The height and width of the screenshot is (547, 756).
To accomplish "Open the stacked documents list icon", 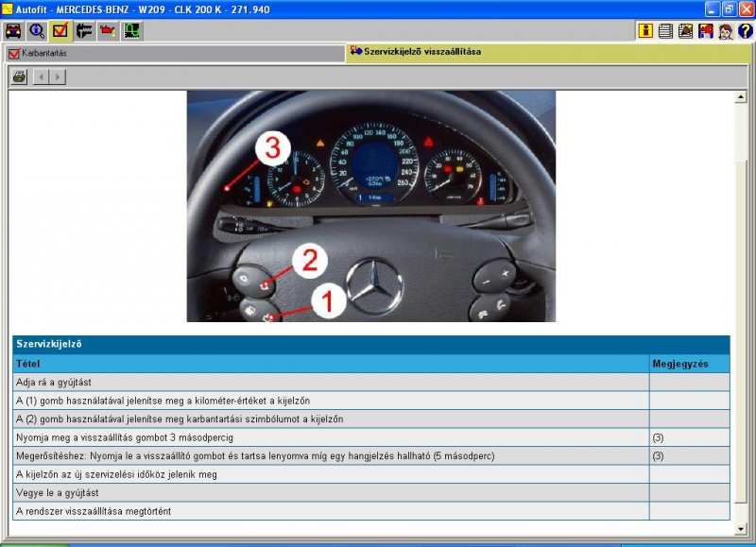I will coord(665,31).
